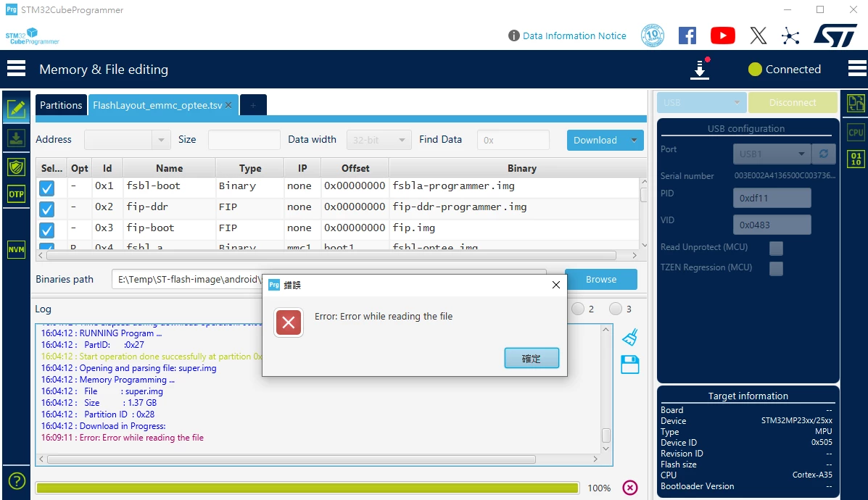Viewport: 868px width, 500px height.
Task: Open the left hamburger menu
Action: [x=16, y=69]
